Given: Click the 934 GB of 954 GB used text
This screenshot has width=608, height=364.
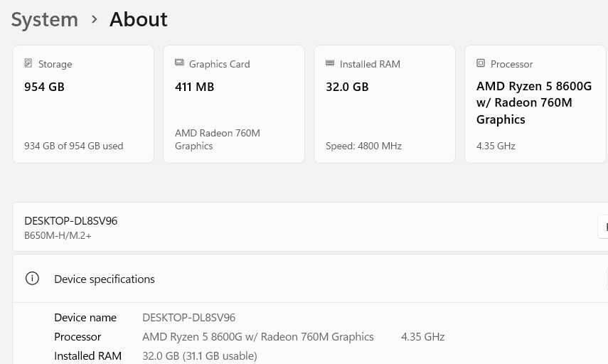Looking at the screenshot, I should click(x=73, y=146).
